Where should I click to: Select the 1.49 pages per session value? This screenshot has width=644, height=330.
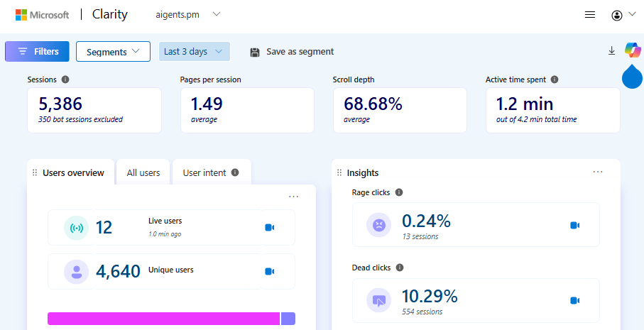click(x=207, y=104)
